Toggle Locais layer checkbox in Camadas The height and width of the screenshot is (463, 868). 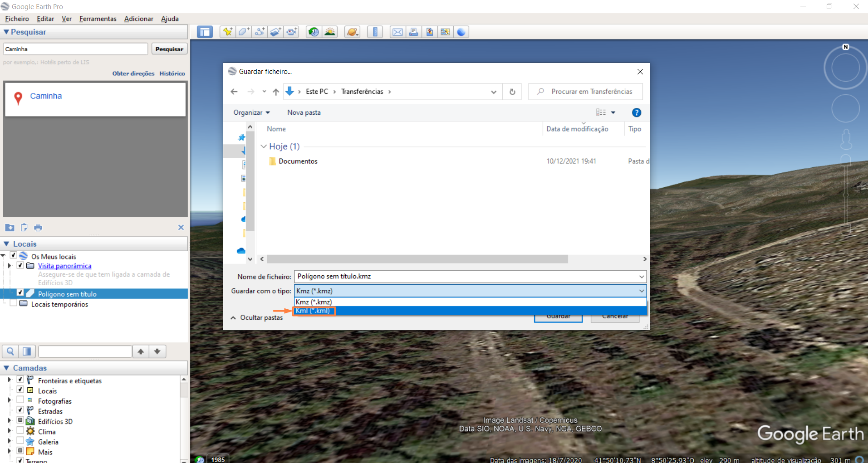tap(20, 390)
